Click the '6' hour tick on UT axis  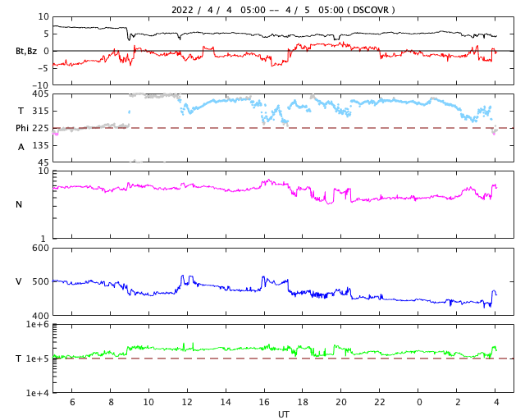(72, 402)
